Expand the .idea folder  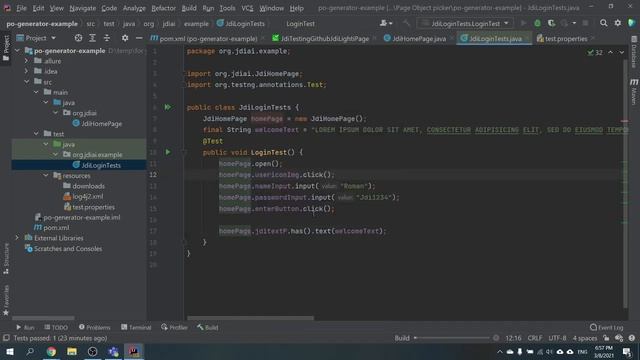click(x=27, y=71)
